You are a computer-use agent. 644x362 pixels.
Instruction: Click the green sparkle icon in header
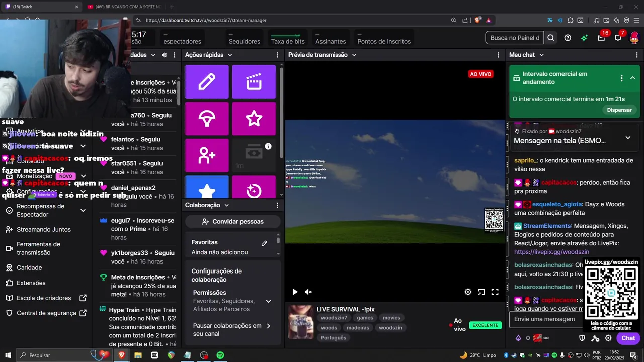(584, 38)
